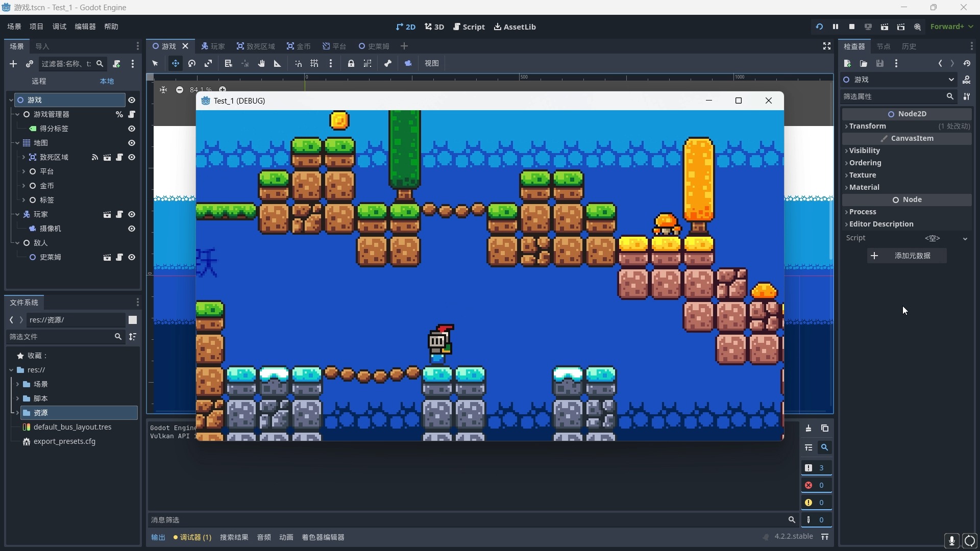
Task: Select the Select Mode arrow tool
Action: pos(155,63)
